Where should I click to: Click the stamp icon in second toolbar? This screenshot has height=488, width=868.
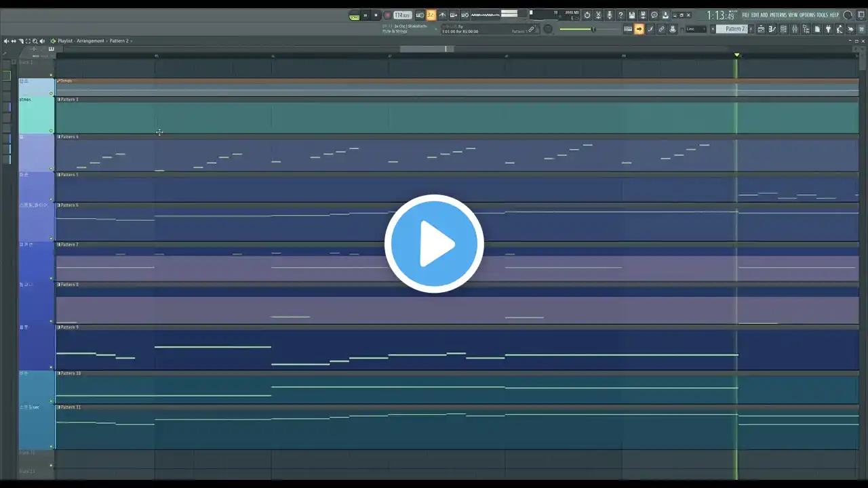point(672,28)
